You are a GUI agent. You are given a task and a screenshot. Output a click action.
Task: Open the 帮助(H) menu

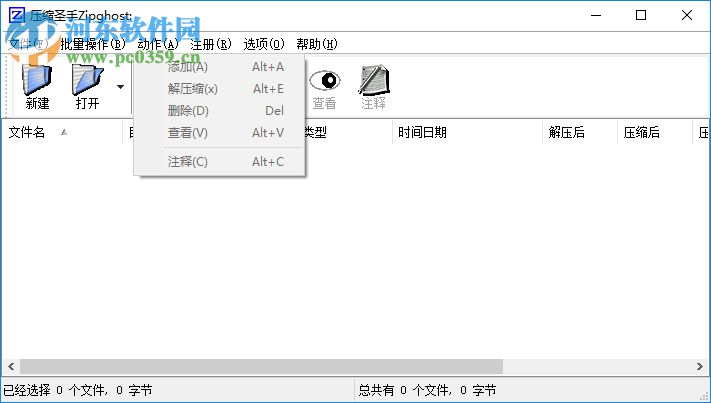(317, 44)
